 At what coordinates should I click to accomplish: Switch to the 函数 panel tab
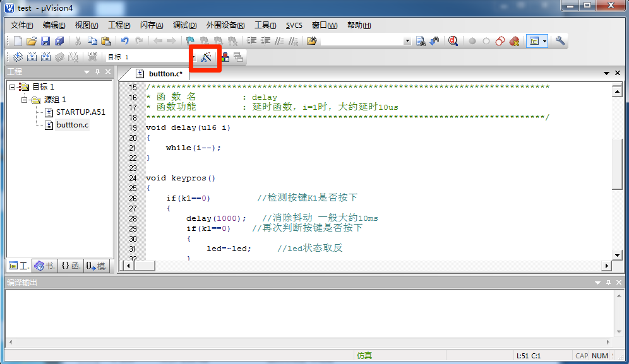click(x=69, y=266)
